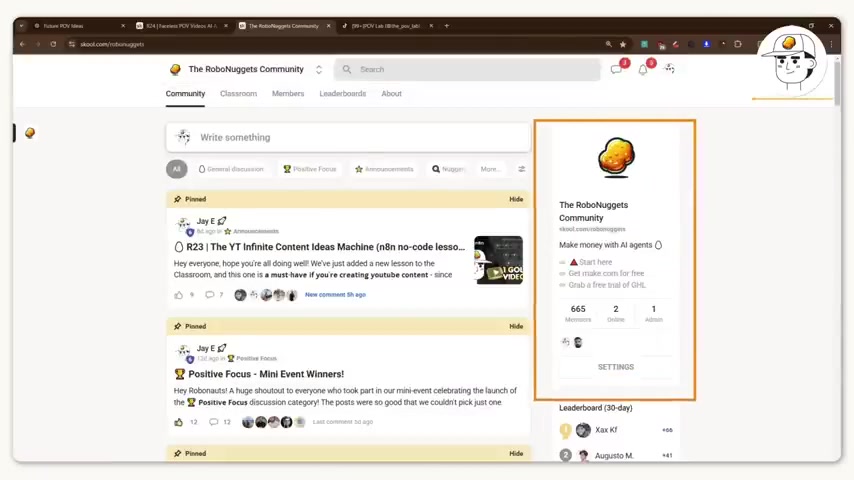The width and height of the screenshot is (854, 480).
Task: Click the sidebar nugget community icon
Action: click(30, 133)
